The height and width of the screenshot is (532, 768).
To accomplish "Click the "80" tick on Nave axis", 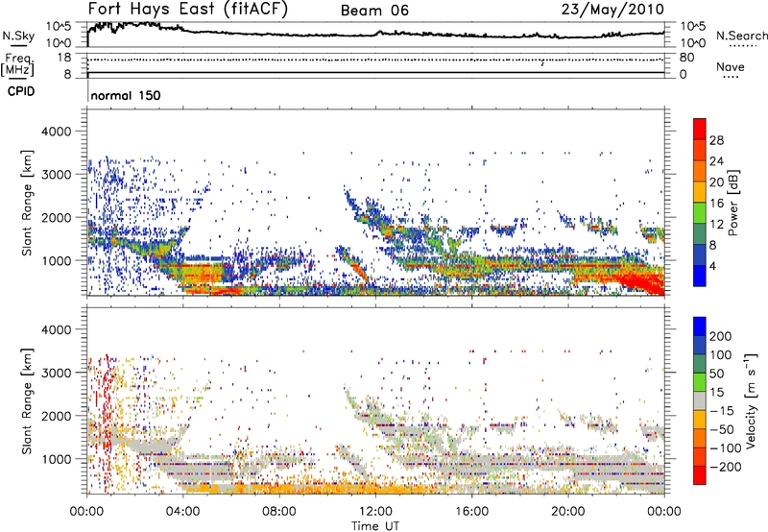I will pyautogui.click(x=686, y=58).
